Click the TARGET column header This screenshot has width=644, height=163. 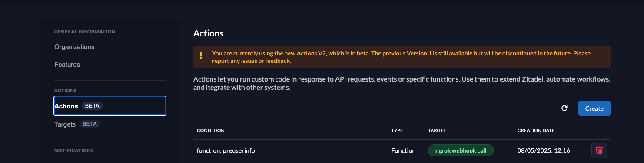(x=437, y=130)
